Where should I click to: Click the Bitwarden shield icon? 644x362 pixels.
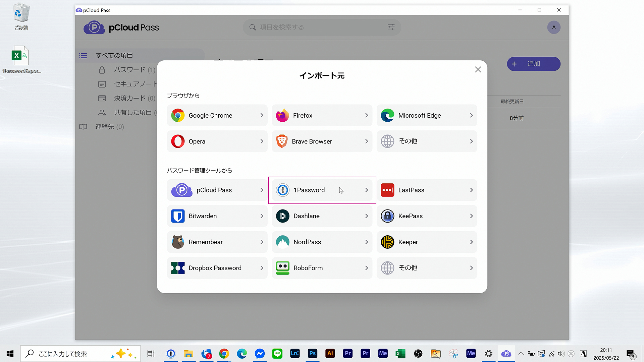pos(178,216)
